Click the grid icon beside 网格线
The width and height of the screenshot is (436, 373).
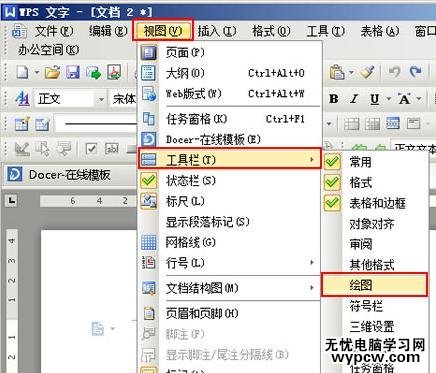tap(149, 242)
